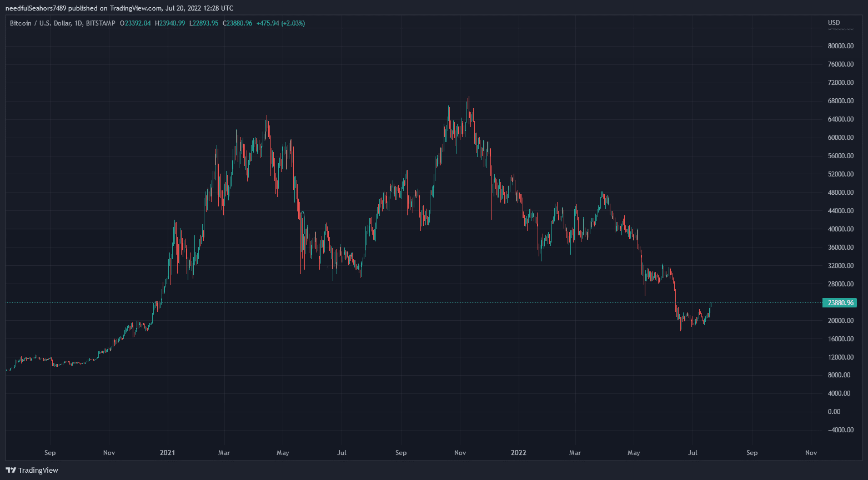This screenshot has width=868, height=480.
Task: Click the high value H23940.99
Action: click(x=170, y=23)
